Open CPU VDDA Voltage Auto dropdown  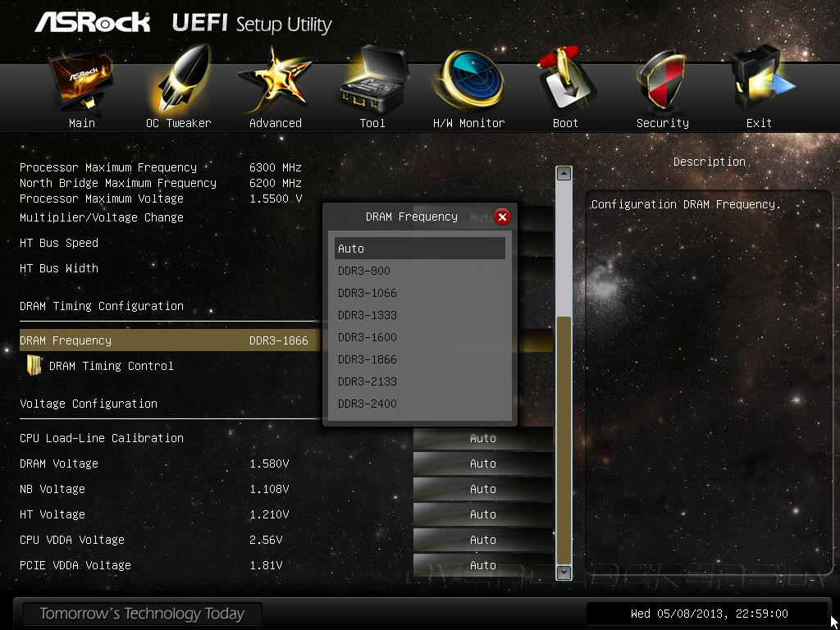tap(483, 540)
